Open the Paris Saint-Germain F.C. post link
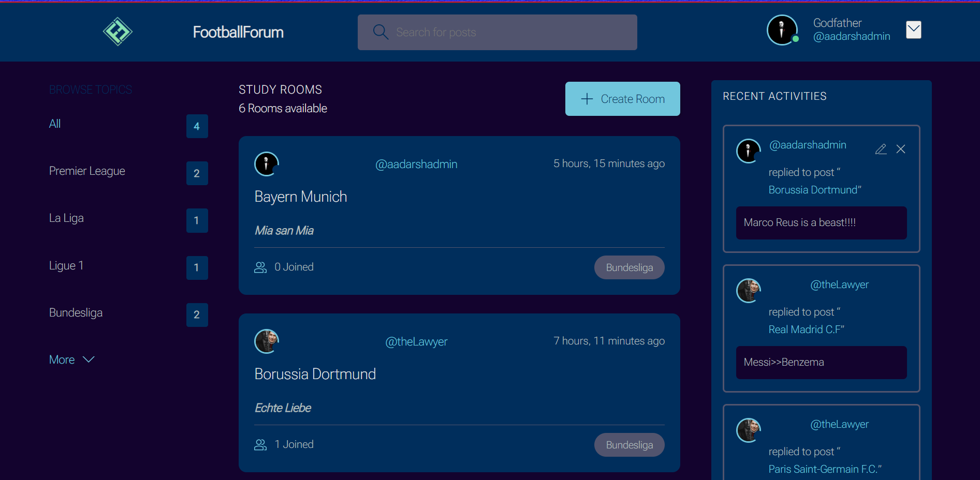980x480 pixels. [x=823, y=469]
